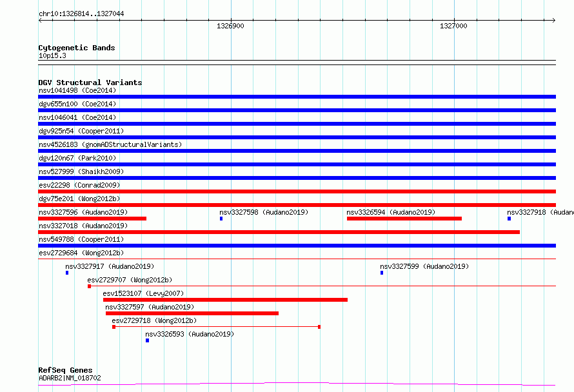This screenshot has height=392, width=574.
Task: Open nsv3326593 (Audano2019) label
Action: point(190,334)
